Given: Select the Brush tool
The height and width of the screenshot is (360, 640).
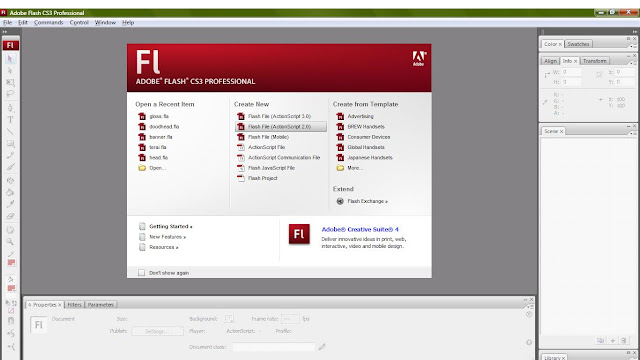Looking at the screenshot, I should [10, 167].
